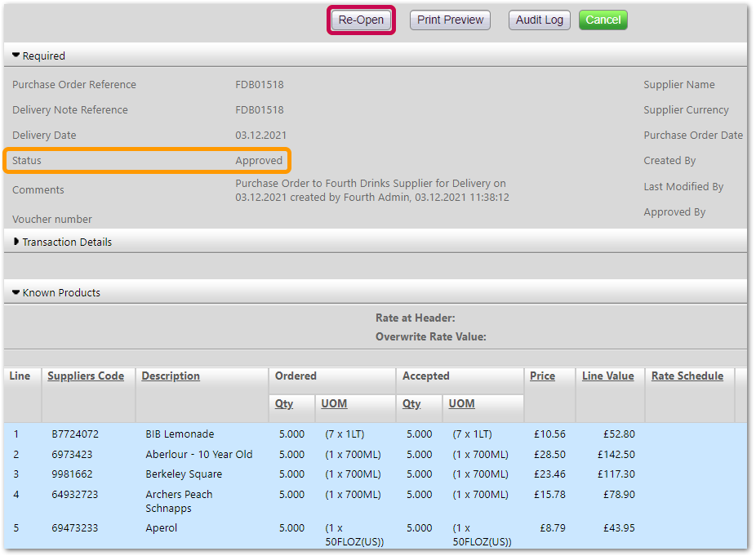Sort by Ordered Qty header
Image resolution: width=756 pixels, height=556 pixels.
pyautogui.click(x=284, y=403)
